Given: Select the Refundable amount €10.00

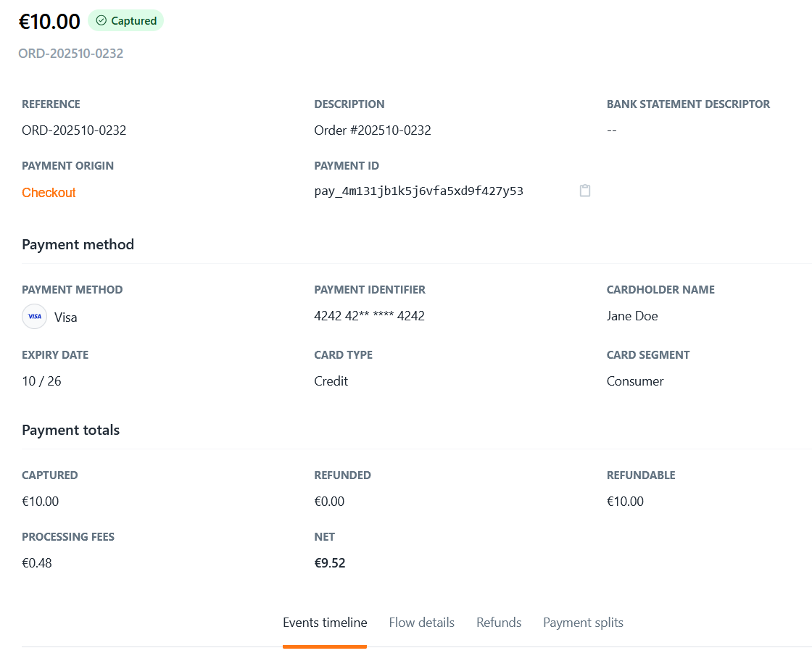Looking at the screenshot, I should pos(625,501).
